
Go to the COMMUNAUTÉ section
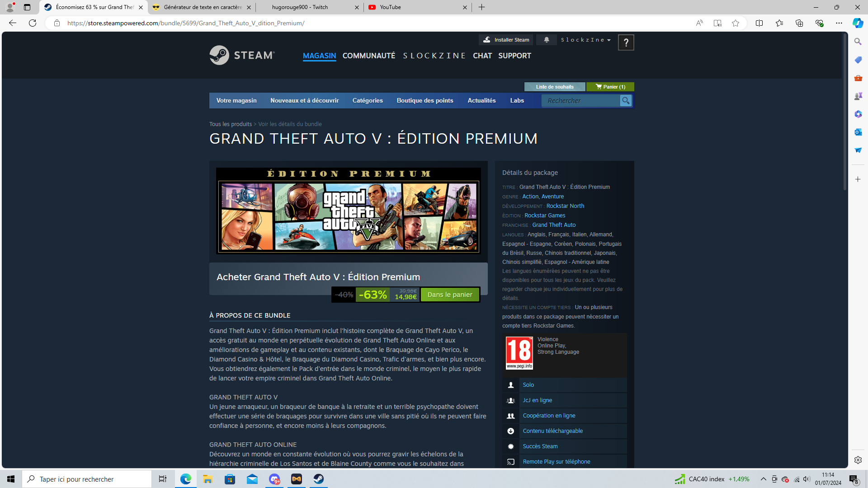pyautogui.click(x=369, y=56)
